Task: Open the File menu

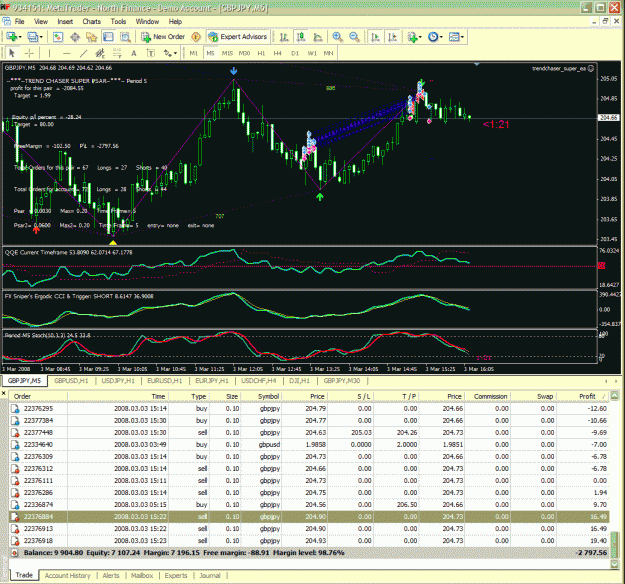Action: point(19,22)
